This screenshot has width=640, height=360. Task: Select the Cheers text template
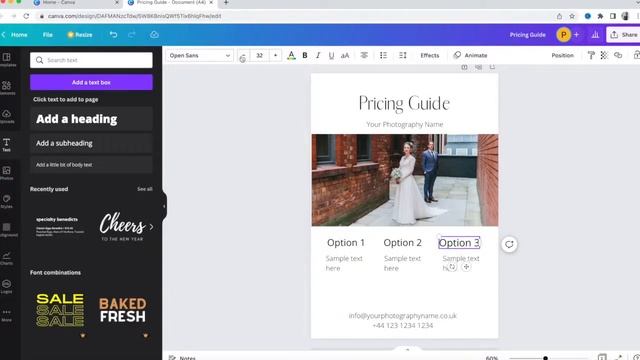pyautogui.click(x=122, y=227)
